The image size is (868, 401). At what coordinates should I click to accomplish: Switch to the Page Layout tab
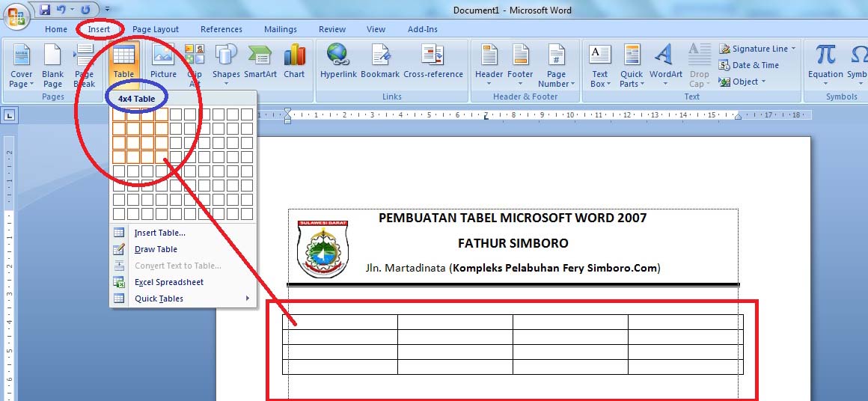[156, 29]
